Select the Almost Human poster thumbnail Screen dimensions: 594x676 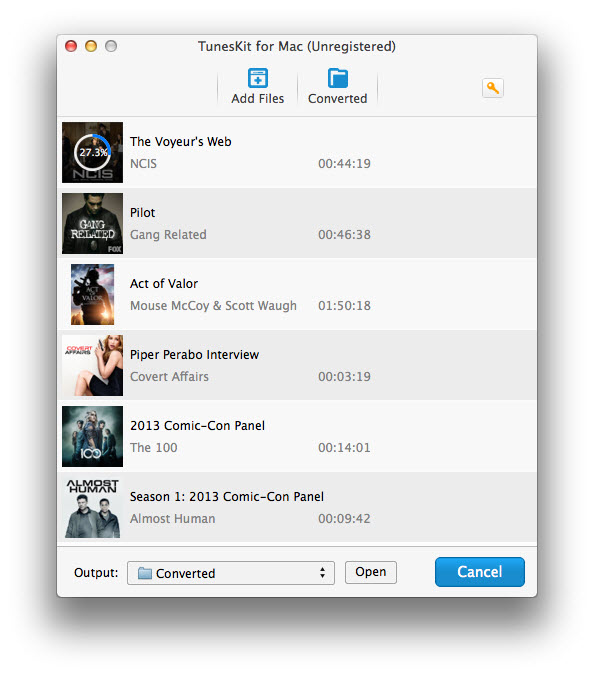92,507
